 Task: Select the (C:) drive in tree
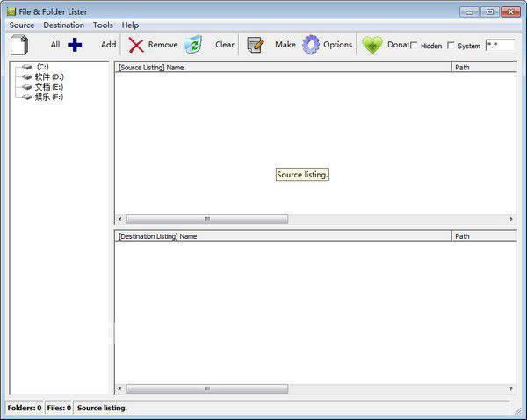tap(43, 67)
